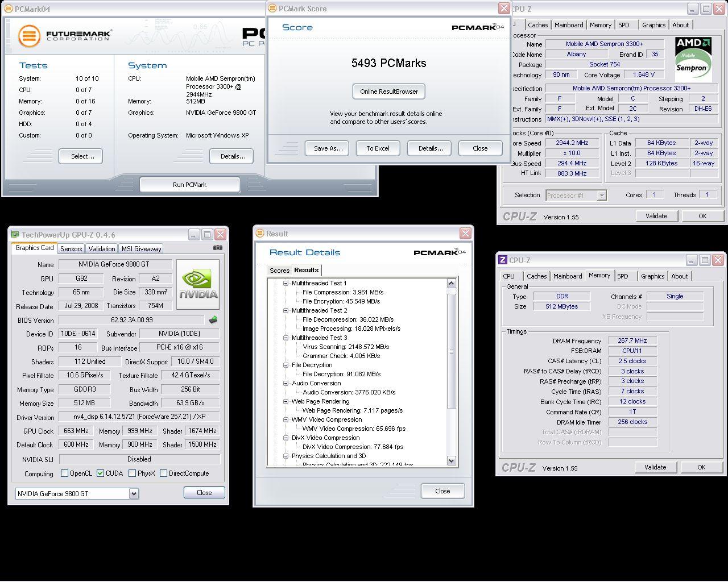Enable the PhysX checkbox

pos(132,473)
